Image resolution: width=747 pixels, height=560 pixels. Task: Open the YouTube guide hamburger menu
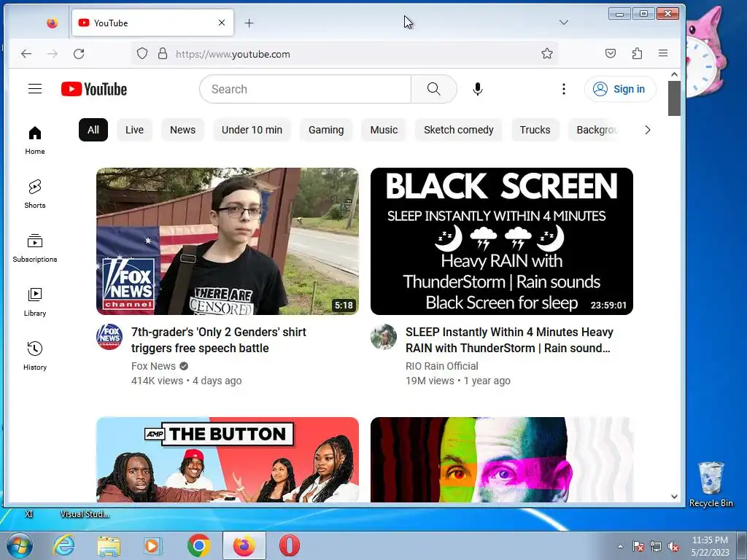tap(35, 88)
